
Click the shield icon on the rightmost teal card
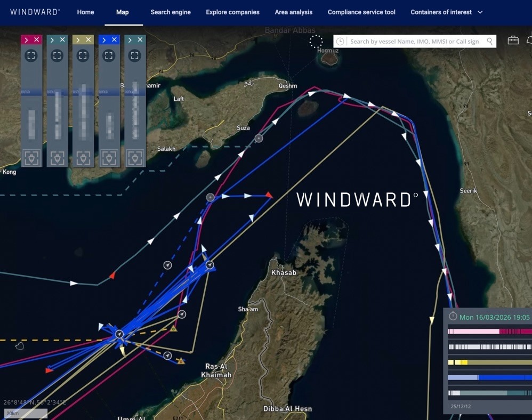click(x=134, y=158)
